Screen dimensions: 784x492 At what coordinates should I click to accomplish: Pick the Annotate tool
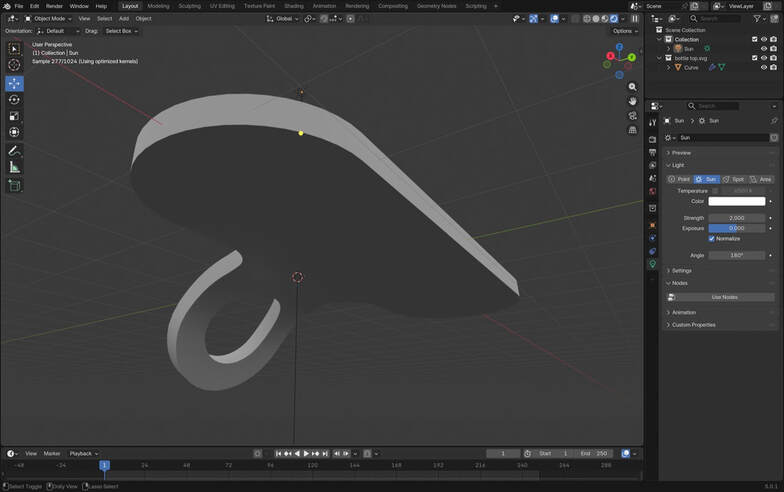[14, 150]
